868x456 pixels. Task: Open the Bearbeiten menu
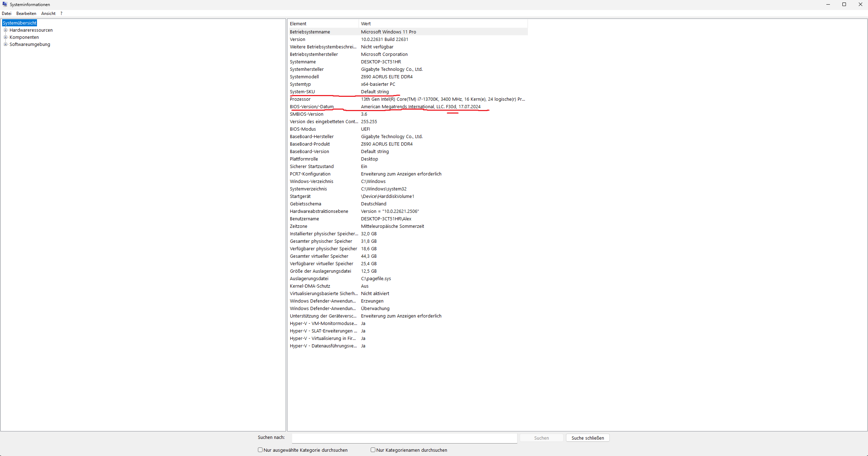[26, 14]
